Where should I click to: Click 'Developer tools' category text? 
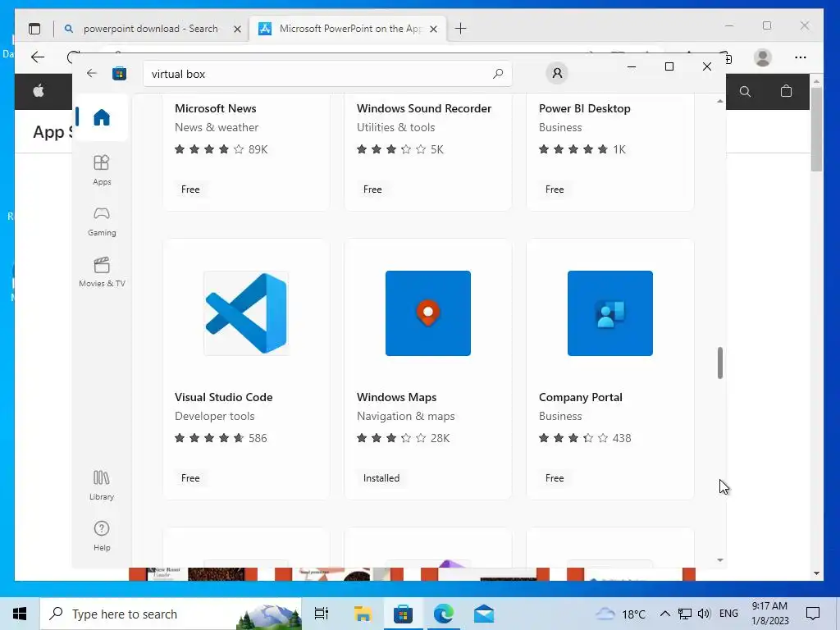[214, 416]
